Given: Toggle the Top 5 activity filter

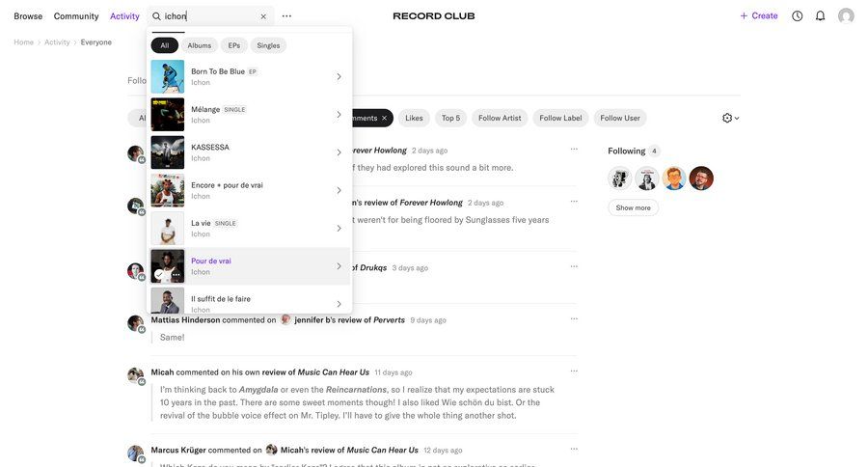Looking at the screenshot, I should coord(450,118).
